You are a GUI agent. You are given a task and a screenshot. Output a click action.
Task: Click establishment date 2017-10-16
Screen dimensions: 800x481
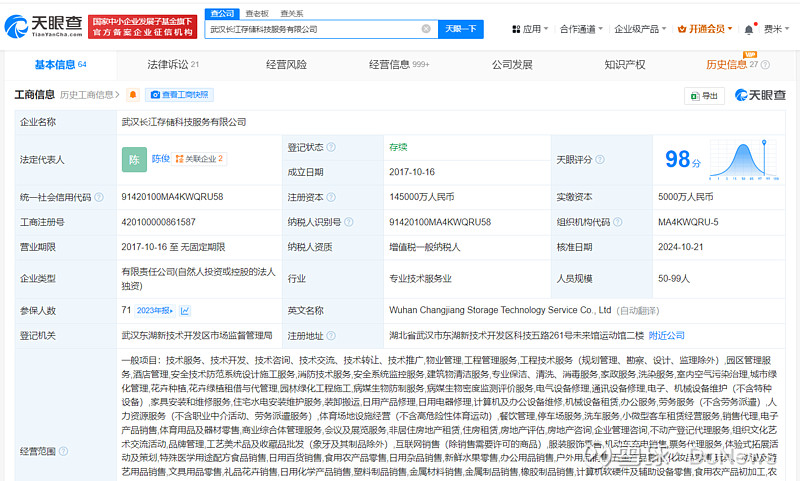click(412, 172)
